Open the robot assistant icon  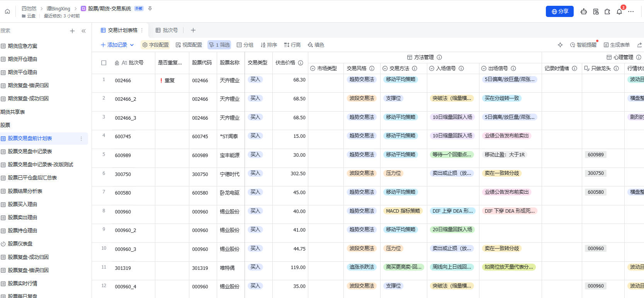[x=584, y=12]
